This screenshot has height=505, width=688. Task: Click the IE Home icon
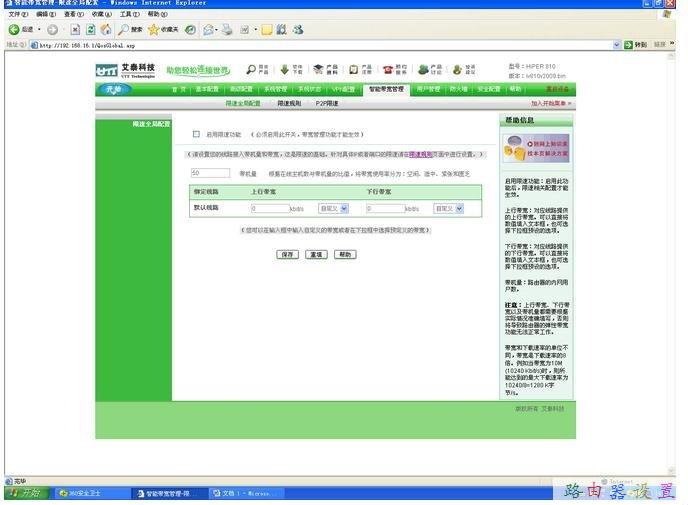(x=106, y=30)
